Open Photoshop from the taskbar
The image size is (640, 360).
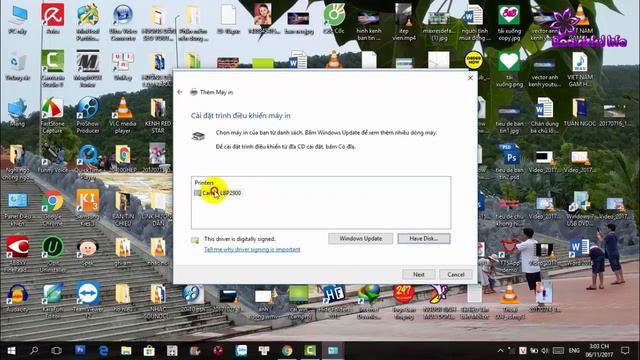pyautogui.click(x=80, y=351)
